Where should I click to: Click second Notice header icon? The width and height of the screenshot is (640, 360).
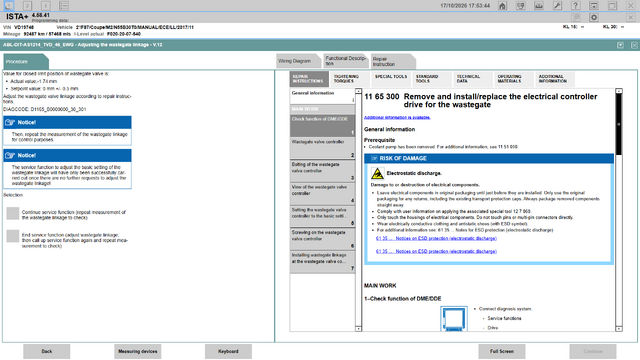click(10, 155)
